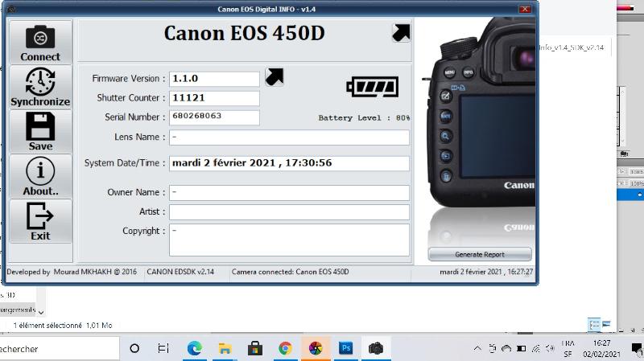Click Generate Report button
The height and width of the screenshot is (361, 644).
pyautogui.click(x=480, y=254)
